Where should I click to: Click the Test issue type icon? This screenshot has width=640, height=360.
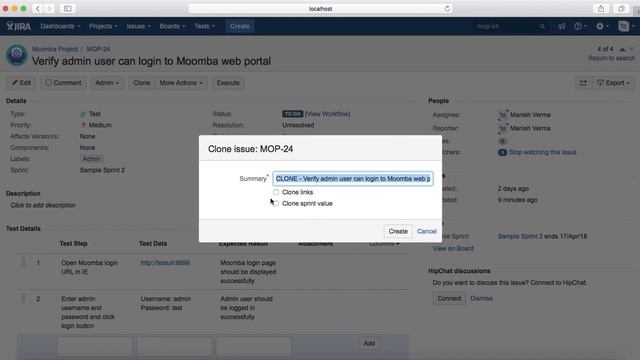pos(83,114)
